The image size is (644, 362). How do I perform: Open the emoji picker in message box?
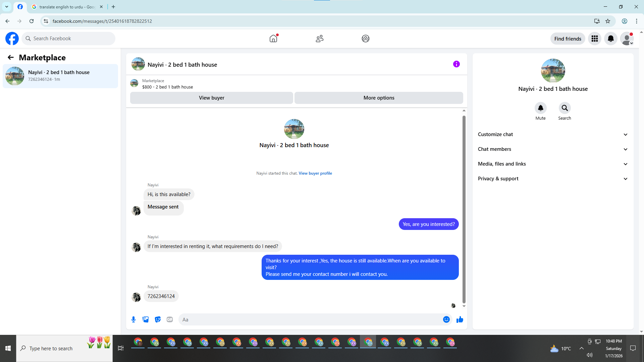click(x=446, y=319)
